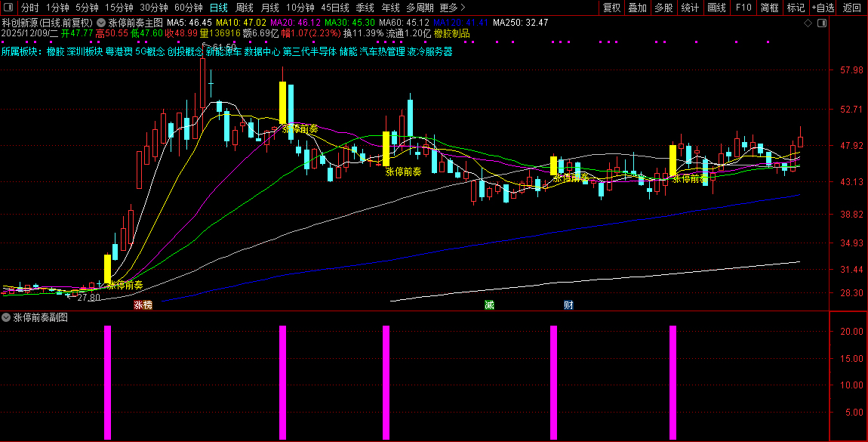The image size is (868, 442).
Task: Click the diamond icon above price axis
Action: pyautogui.click(x=808, y=23)
